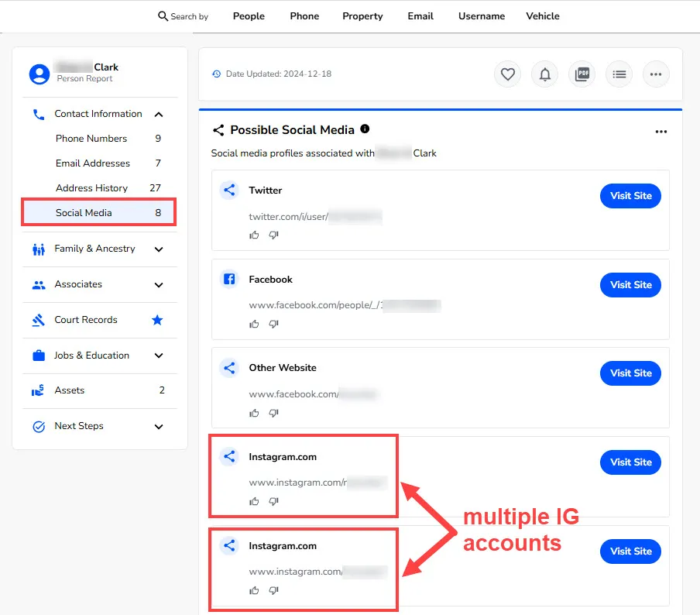Click the Contact Information phone icon
Viewport: 700px width, 615px height.
click(x=39, y=115)
